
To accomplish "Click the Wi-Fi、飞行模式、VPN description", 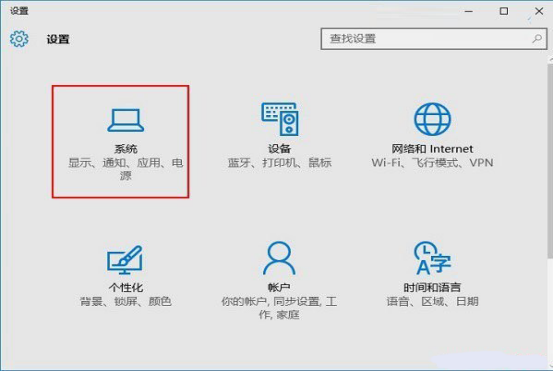I will click(432, 163).
